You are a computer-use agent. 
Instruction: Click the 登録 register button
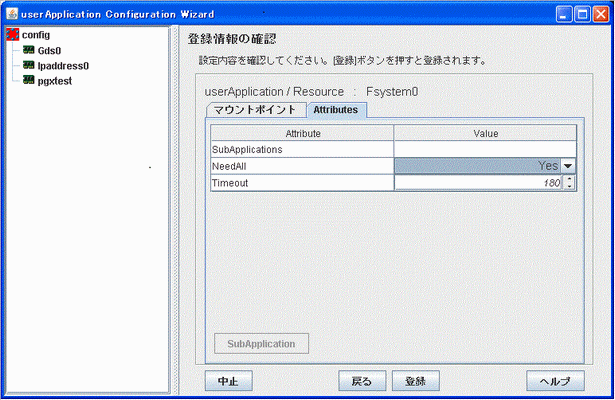pyautogui.click(x=416, y=381)
